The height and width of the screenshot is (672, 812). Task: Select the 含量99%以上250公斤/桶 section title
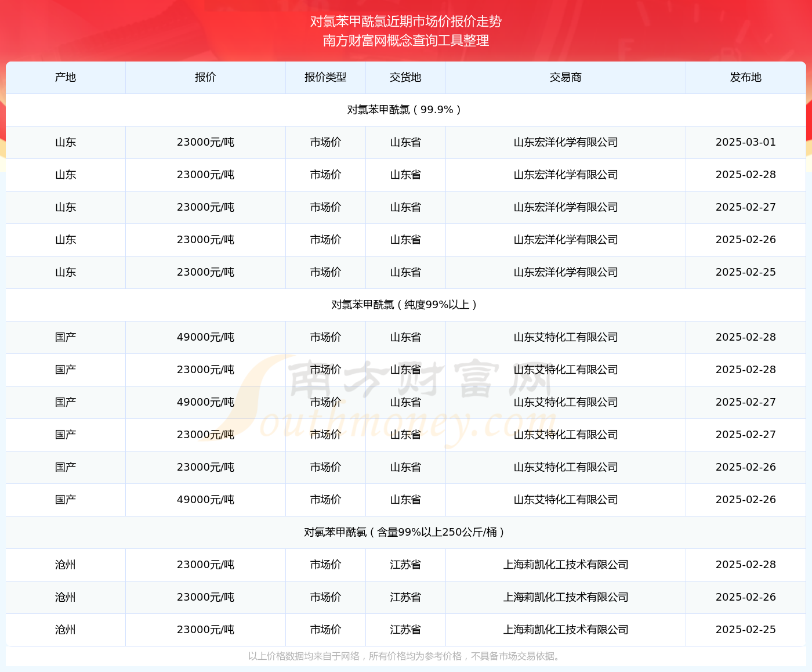pyautogui.click(x=405, y=532)
